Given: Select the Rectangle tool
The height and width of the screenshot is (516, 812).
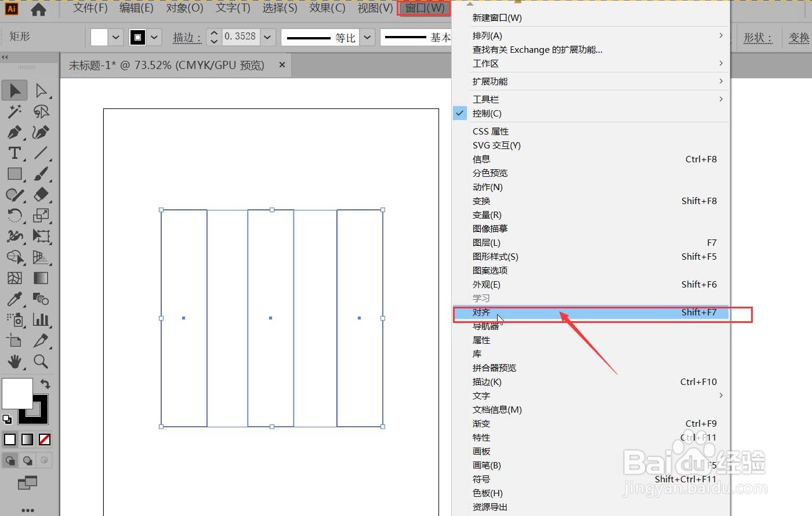Looking at the screenshot, I should click(14, 174).
